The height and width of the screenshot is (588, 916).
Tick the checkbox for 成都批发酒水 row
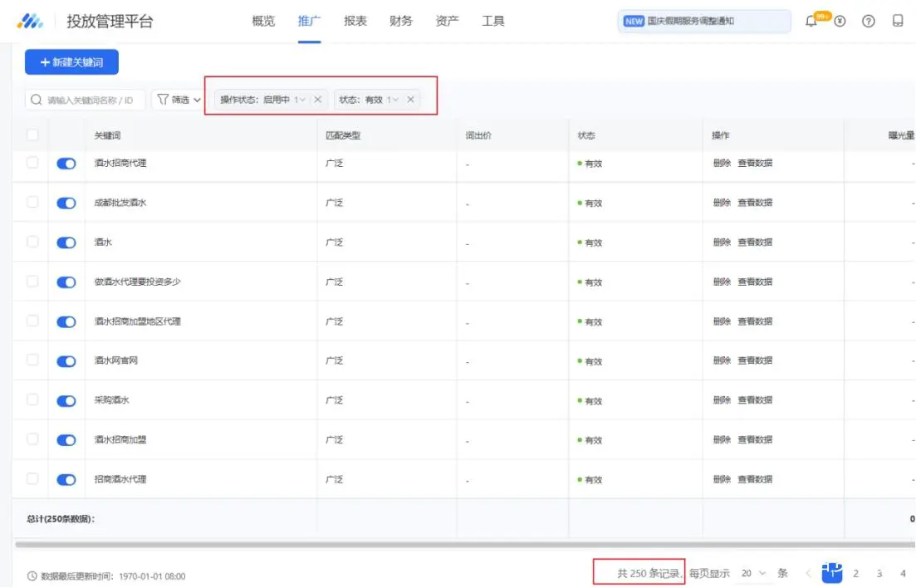(x=32, y=203)
